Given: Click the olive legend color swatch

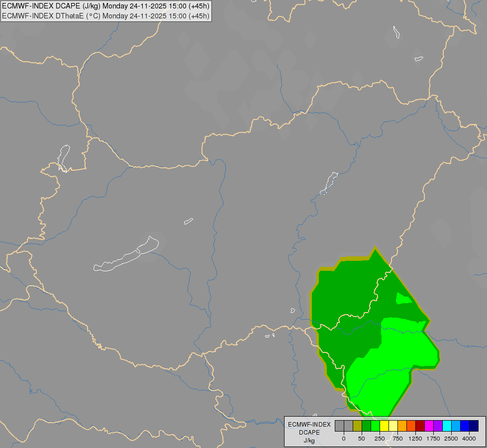Looking at the screenshot, I should pos(357,426).
